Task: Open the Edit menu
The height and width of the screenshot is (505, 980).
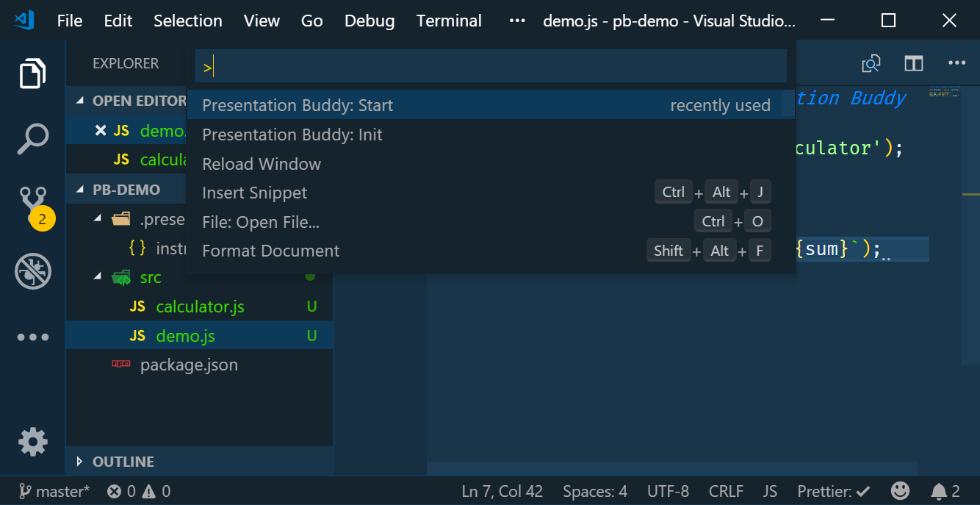Action: tap(118, 21)
